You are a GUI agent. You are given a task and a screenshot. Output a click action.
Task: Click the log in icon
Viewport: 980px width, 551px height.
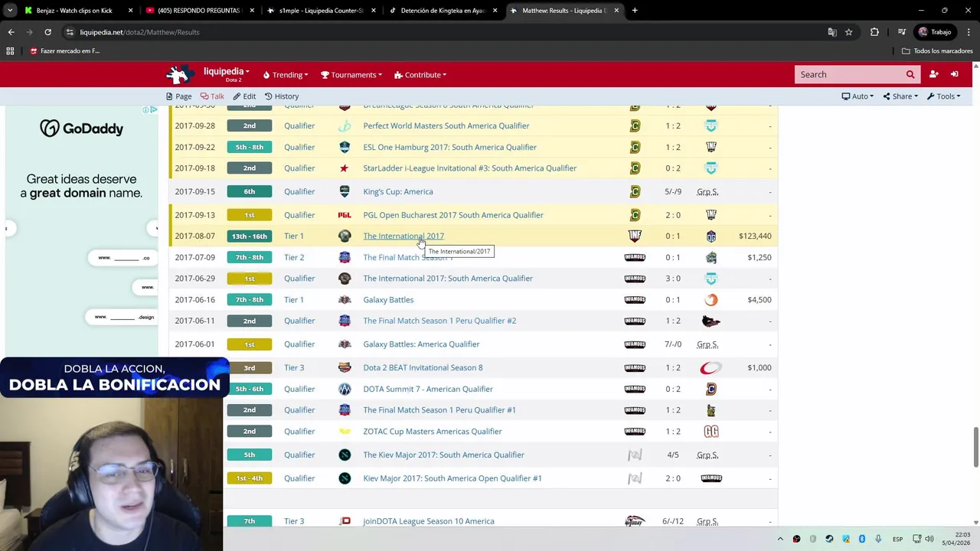click(x=955, y=74)
